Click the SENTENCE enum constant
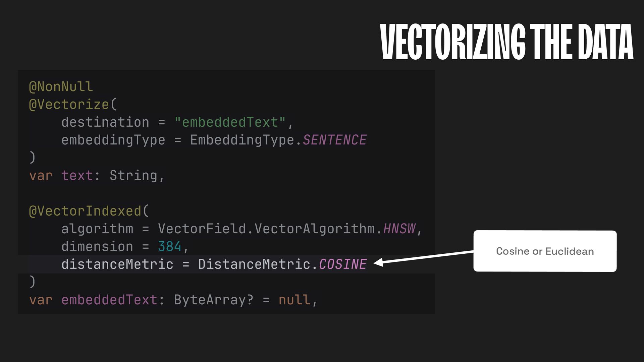This screenshot has height=362, width=644. [x=334, y=140]
